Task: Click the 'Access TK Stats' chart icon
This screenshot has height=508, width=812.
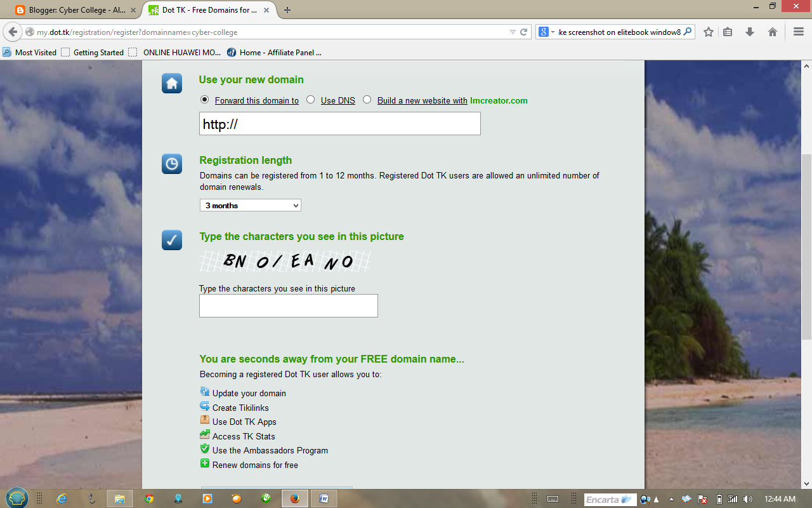Action: click(x=204, y=435)
